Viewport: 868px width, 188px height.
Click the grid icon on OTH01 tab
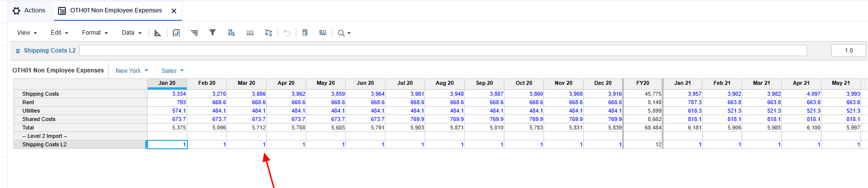coord(62,11)
